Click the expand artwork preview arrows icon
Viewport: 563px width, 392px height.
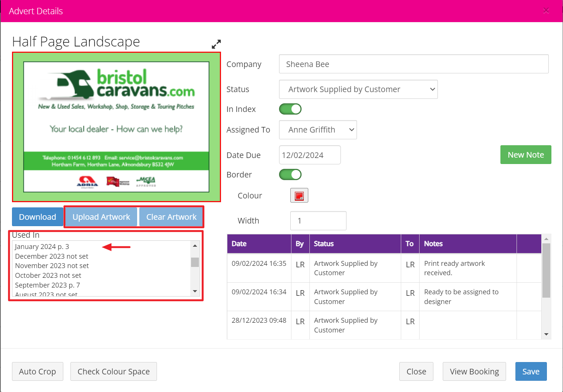[x=216, y=44]
